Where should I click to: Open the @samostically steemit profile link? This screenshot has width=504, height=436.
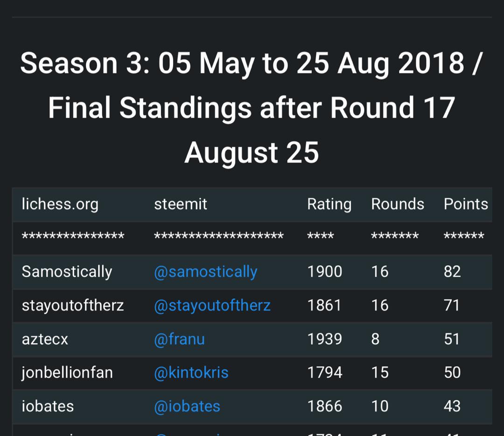click(x=206, y=272)
